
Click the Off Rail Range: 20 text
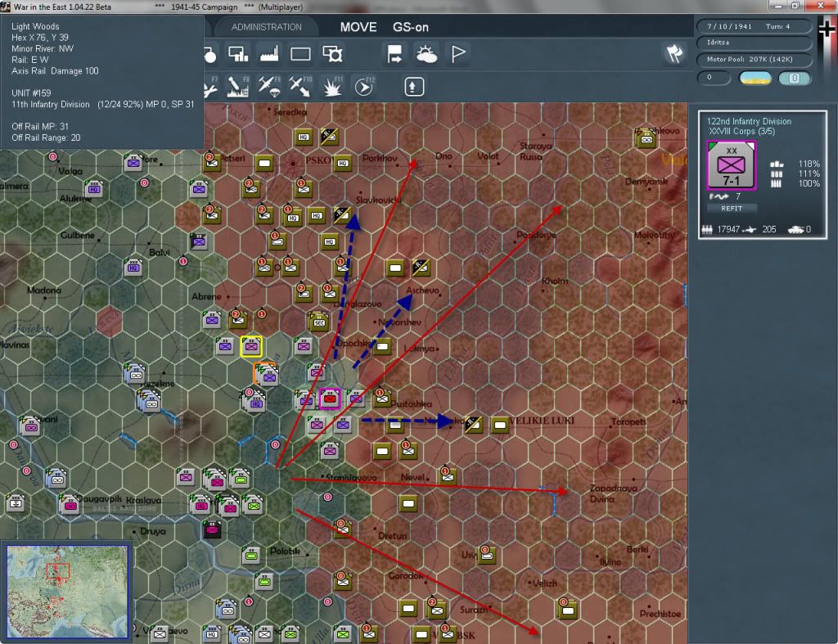click(46, 138)
